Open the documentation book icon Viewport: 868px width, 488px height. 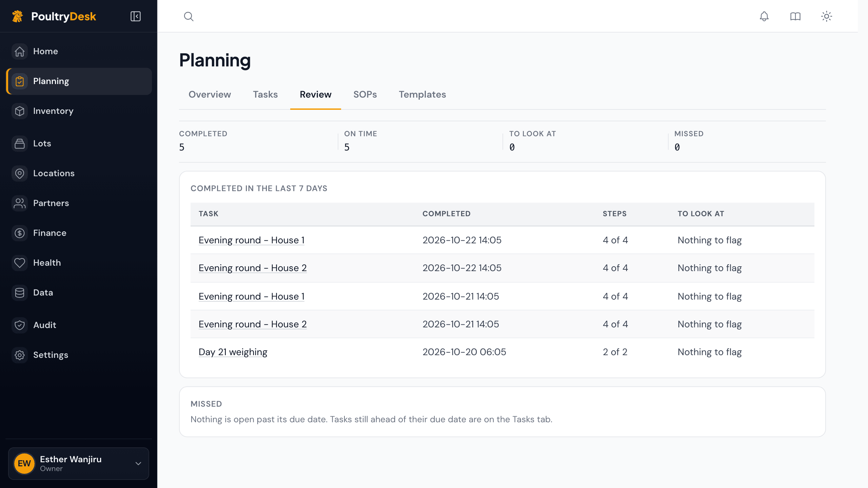[x=795, y=16]
